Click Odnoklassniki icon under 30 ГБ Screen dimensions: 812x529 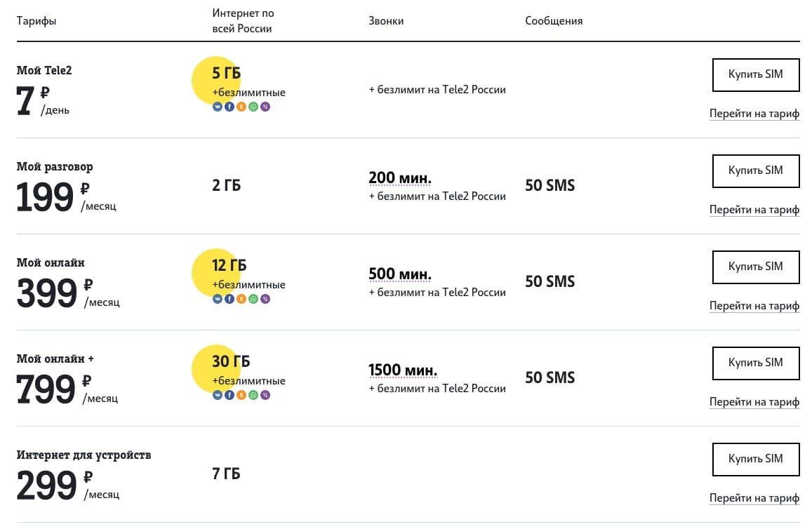[241, 395]
